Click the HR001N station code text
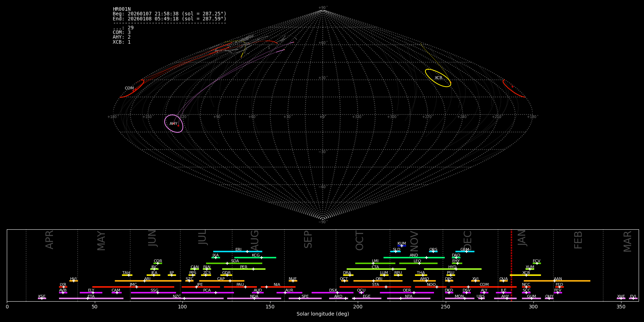Image resolution: width=644 pixels, height=322 pixels. point(122,9)
